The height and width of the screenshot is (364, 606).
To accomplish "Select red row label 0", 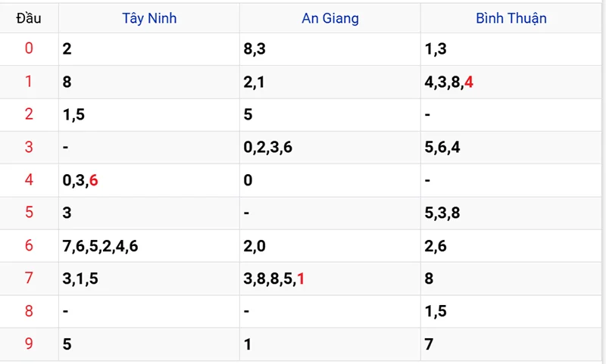I will click(x=29, y=48).
